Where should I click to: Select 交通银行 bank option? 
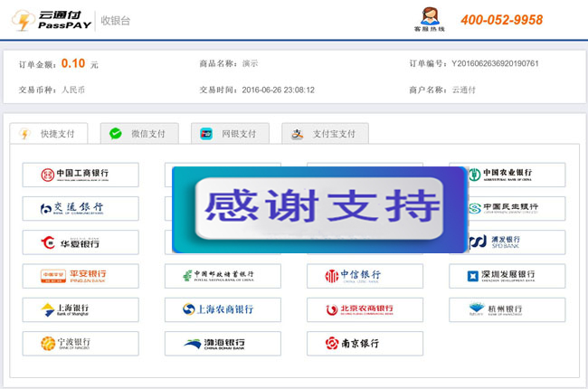(81, 209)
